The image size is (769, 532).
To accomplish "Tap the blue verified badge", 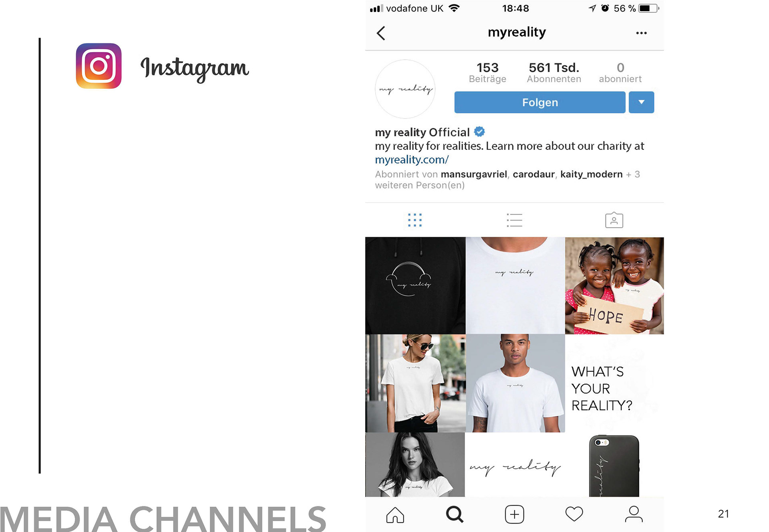I will (x=479, y=131).
